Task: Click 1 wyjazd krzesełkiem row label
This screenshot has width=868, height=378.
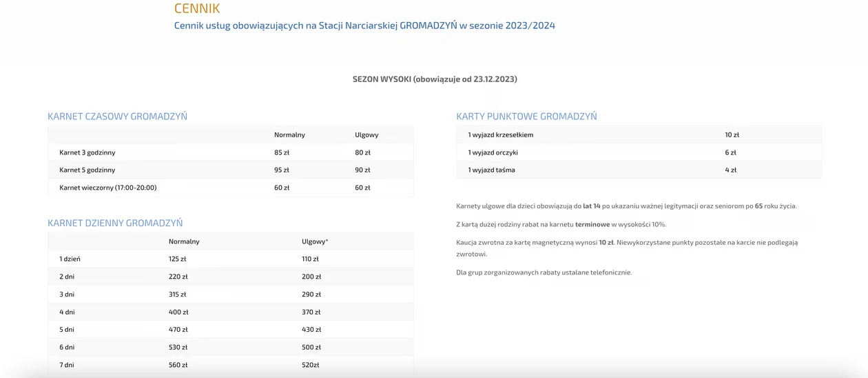Action: coord(501,135)
